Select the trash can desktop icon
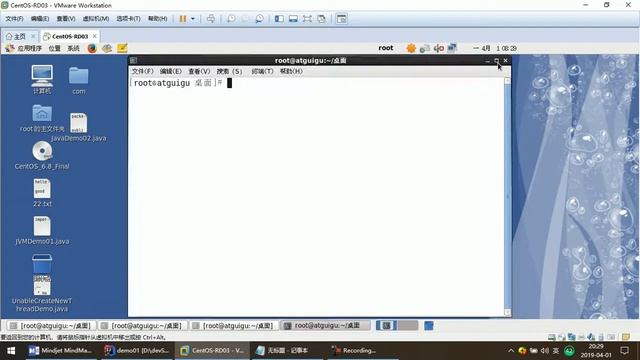640x360 pixels. [x=42, y=264]
